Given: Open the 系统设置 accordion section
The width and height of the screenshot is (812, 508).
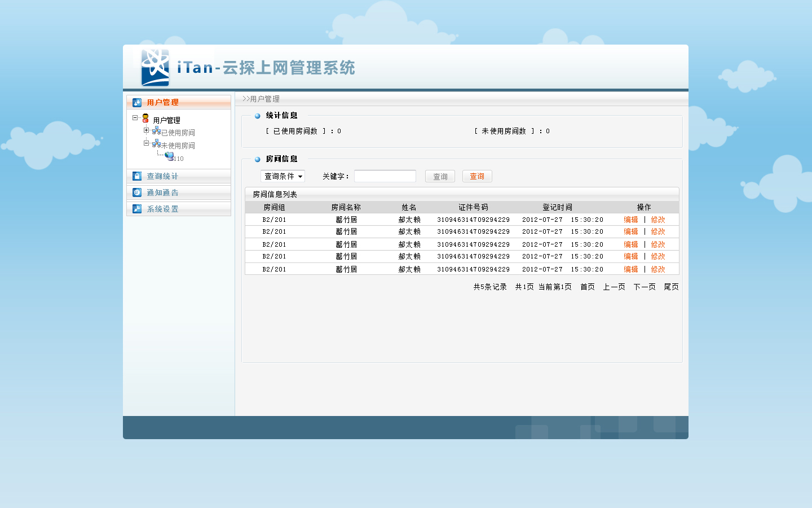Looking at the screenshot, I should pyautogui.click(x=179, y=209).
